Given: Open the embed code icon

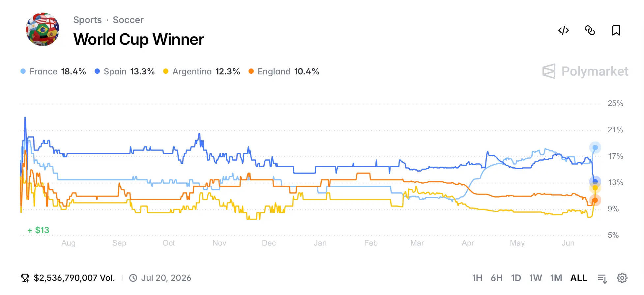Looking at the screenshot, I should coord(564,30).
